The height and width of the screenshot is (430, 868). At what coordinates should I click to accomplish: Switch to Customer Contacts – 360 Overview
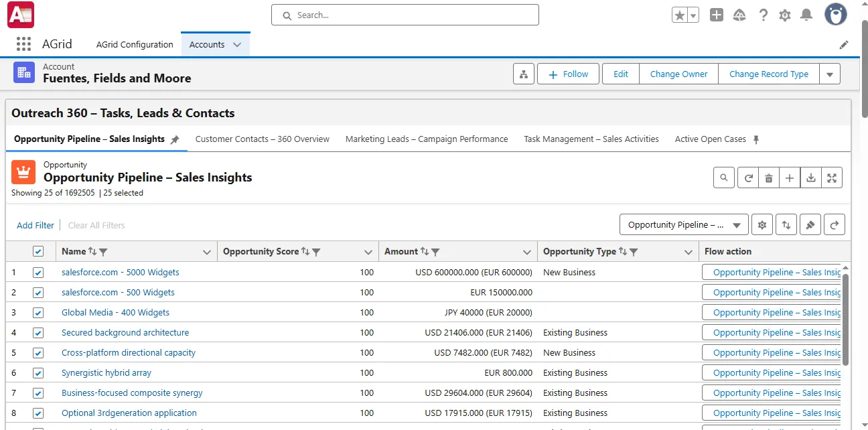(263, 139)
